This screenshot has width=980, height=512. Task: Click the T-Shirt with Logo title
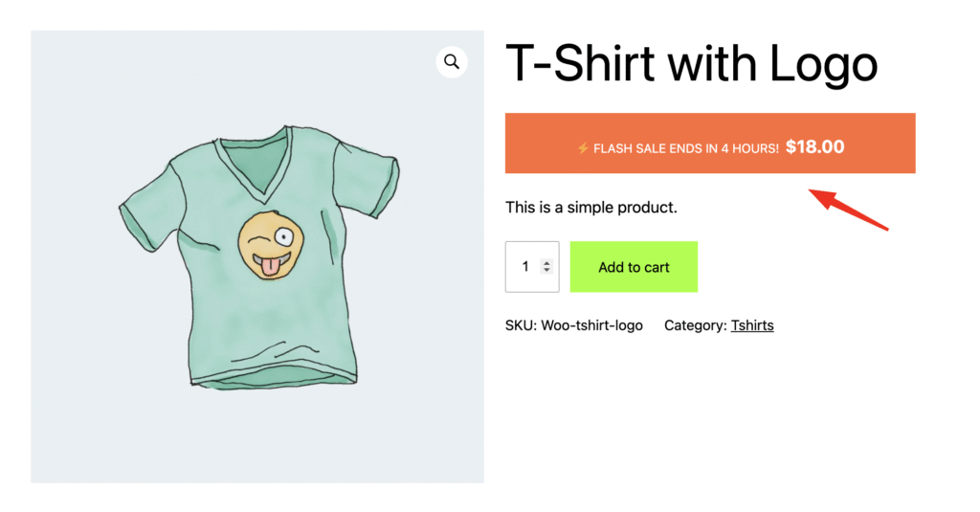[x=691, y=64]
